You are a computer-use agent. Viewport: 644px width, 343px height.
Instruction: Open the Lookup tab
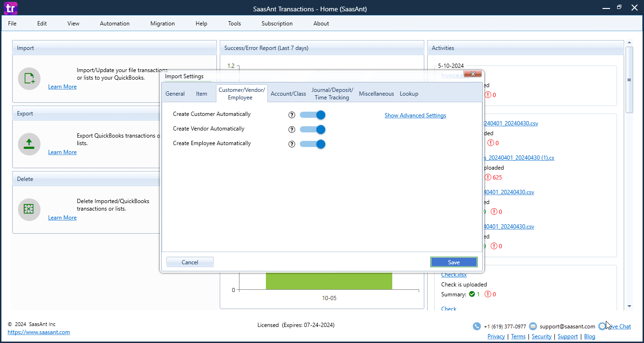409,94
